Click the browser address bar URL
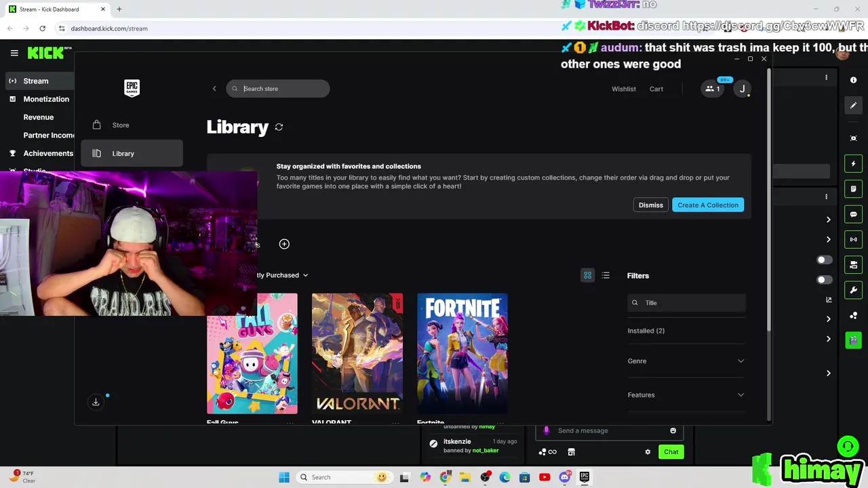The image size is (868, 488). click(109, 28)
